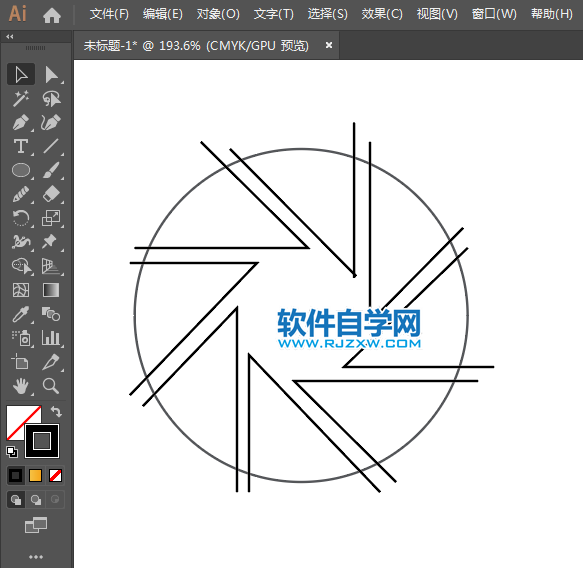This screenshot has width=583, height=568.
Task: Enable Draw Normal mode
Action: point(16,500)
